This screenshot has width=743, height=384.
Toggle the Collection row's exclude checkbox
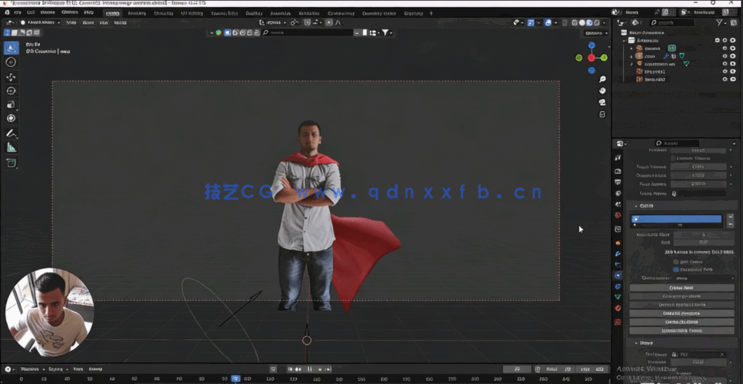717,41
